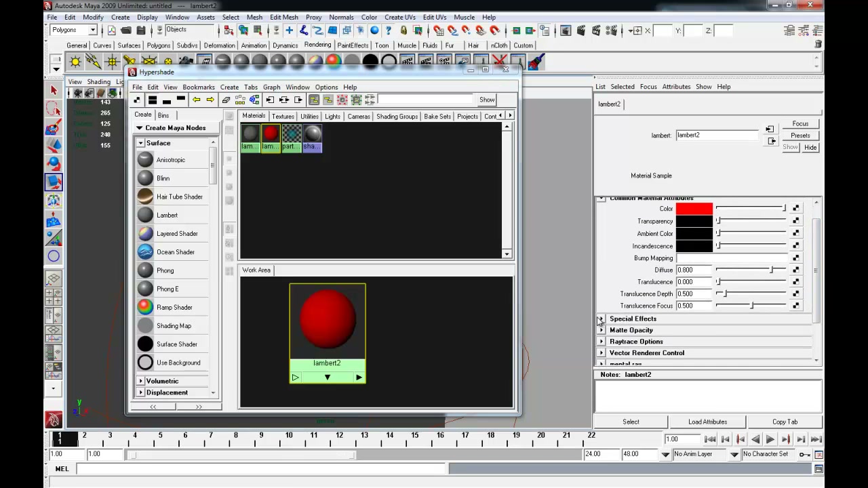Click the paint brush shelf icon
Screen dimensions: 868x488
[x=536, y=62]
